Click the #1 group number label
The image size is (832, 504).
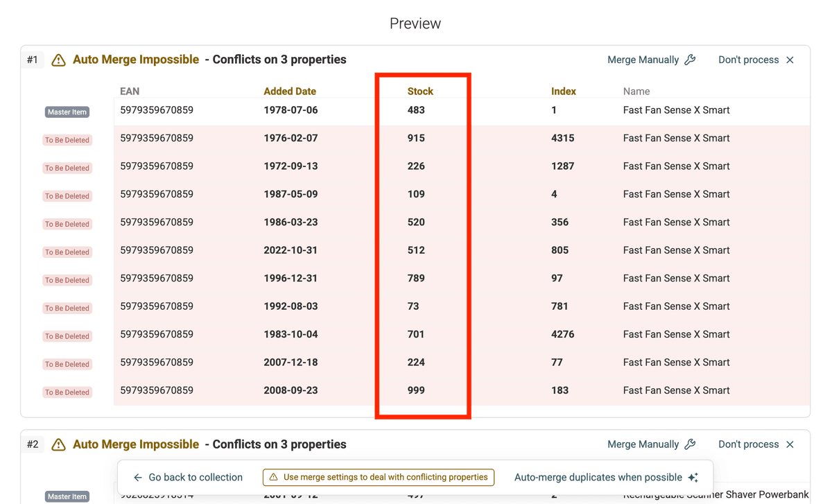(x=33, y=60)
